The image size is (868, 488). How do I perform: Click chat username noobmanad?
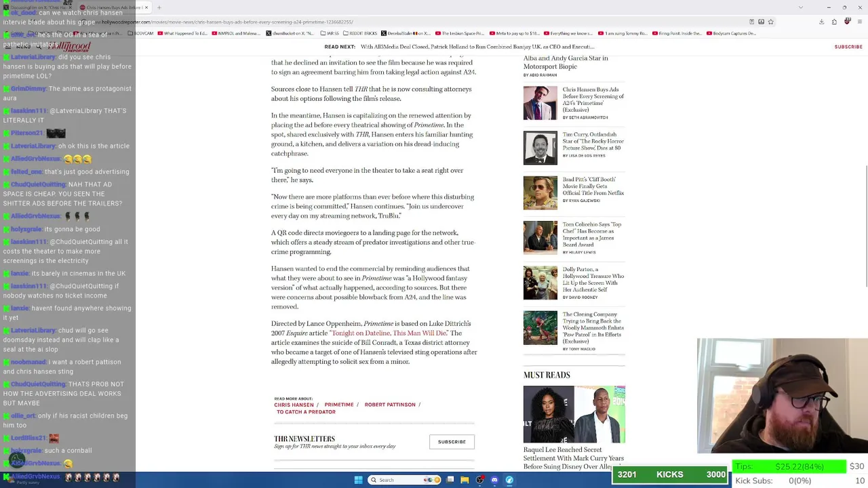click(x=28, y=363)
